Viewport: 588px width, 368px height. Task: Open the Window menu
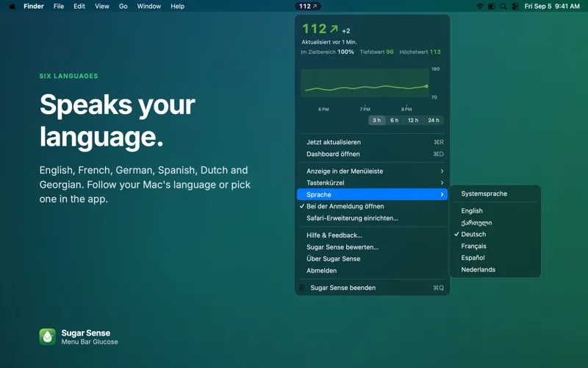(149, 7)
